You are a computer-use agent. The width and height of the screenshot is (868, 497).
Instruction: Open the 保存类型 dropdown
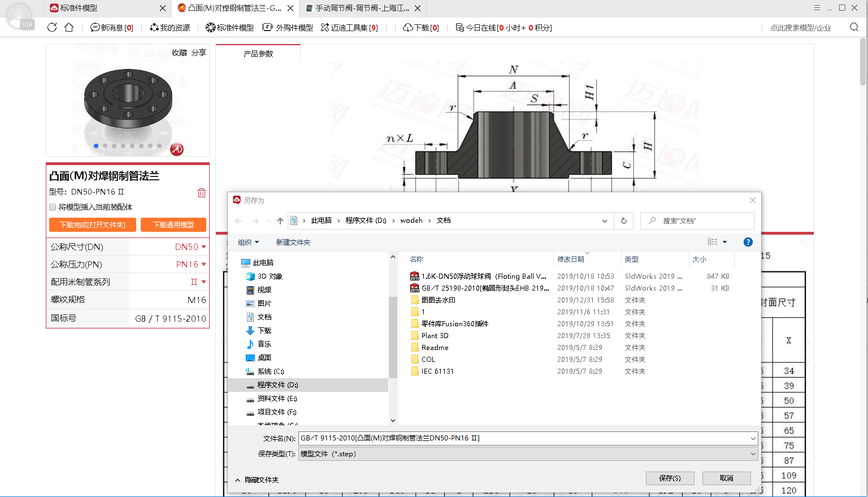tap(528, 453)
